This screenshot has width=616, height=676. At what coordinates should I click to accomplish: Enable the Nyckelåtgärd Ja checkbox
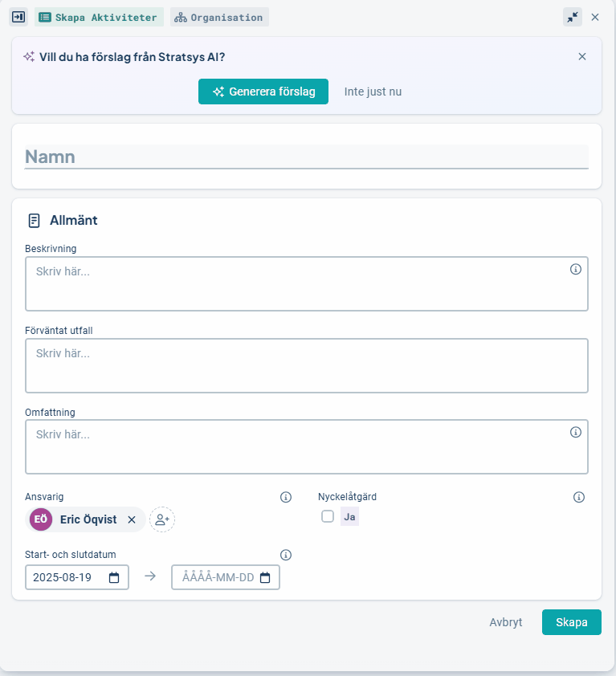coord(328,517)
